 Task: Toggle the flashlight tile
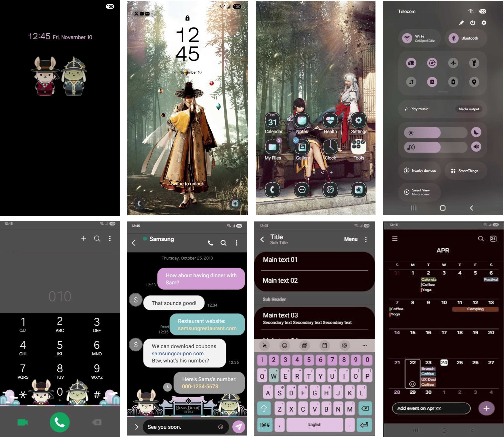(474, 63)
